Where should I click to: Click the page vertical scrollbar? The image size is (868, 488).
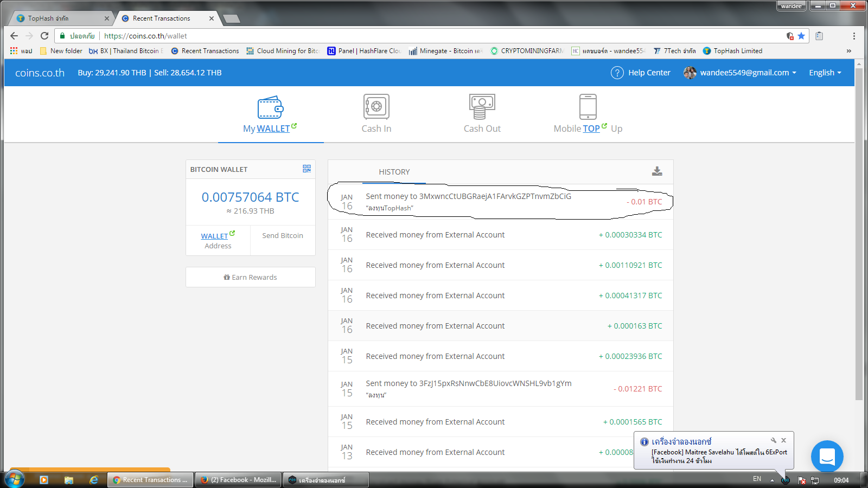pyautogui.click(x=858, y=233)
